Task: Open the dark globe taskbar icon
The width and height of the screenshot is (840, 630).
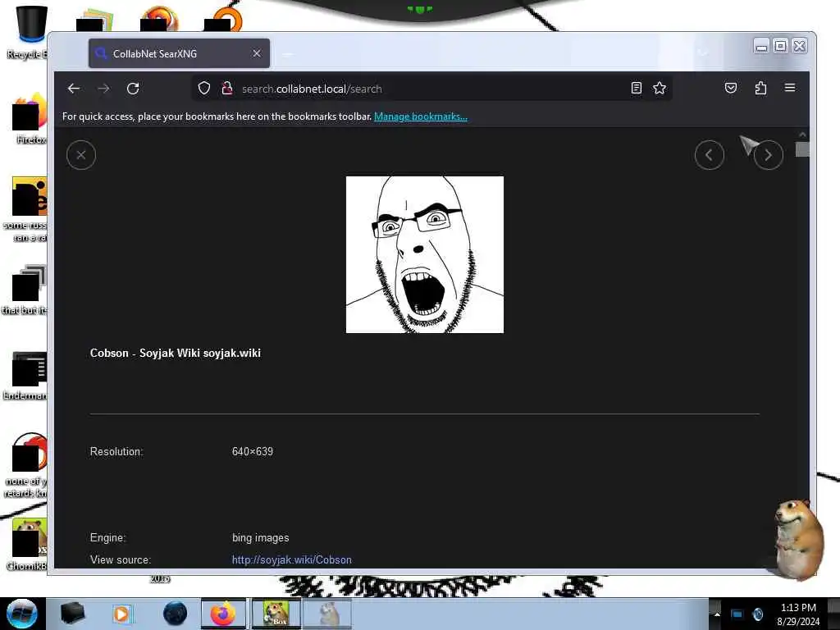Action: (176, 614)
